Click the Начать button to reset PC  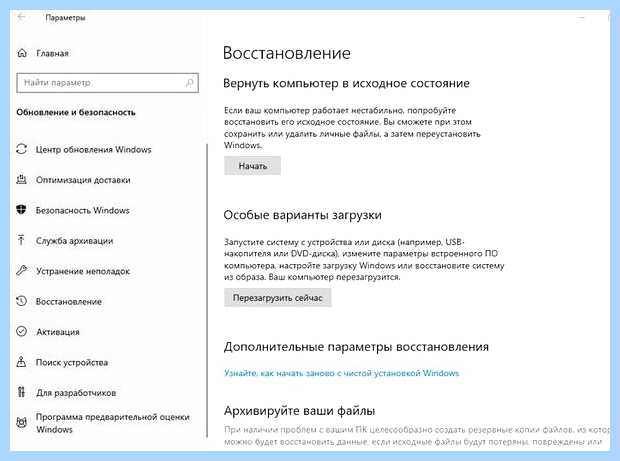click(x=252, y=166)
